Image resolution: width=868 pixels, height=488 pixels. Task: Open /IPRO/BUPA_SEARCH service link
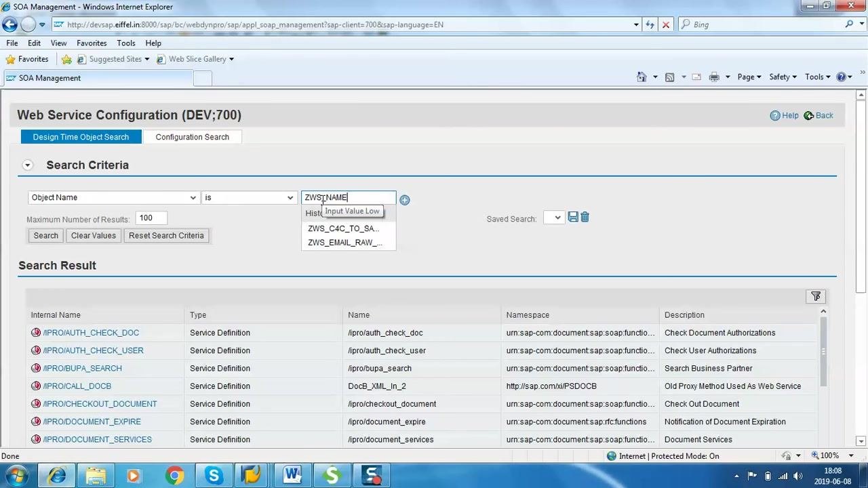(82, 368)
